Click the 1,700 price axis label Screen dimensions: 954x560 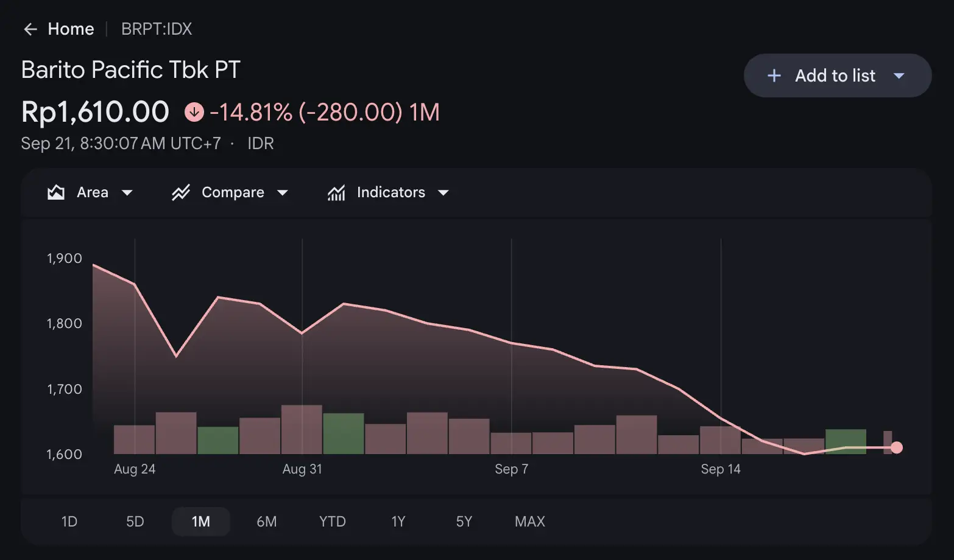point(65,390)
